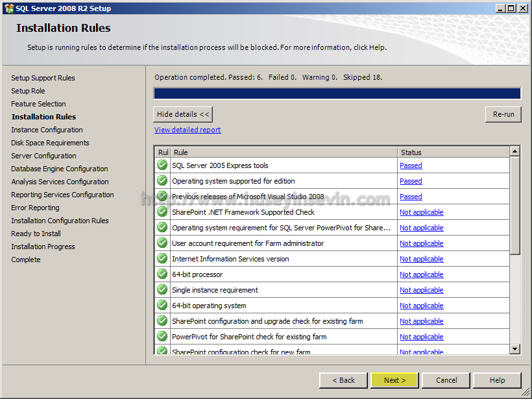Click the check icon next to Internet Information Services version

[162, 258]
